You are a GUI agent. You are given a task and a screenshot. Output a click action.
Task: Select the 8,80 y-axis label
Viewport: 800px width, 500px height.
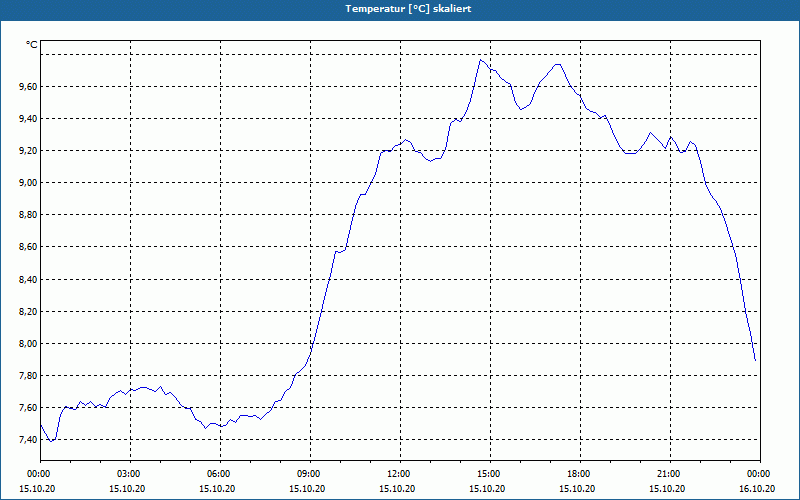(28, 215)
